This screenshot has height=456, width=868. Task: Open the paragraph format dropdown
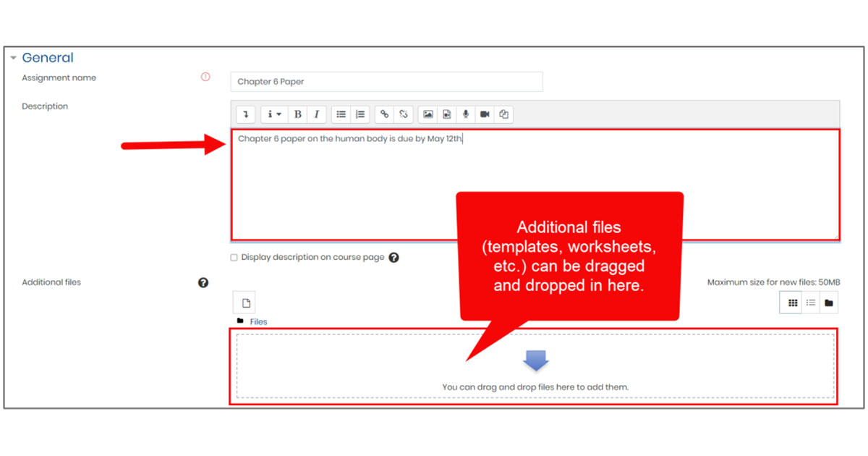pos(273,114)
